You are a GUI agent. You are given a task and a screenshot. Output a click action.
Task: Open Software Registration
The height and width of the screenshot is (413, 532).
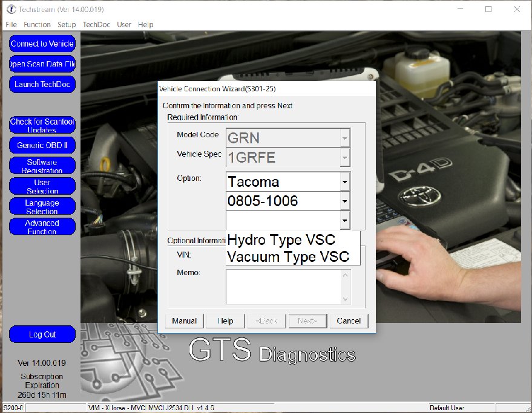pos(42,166)
